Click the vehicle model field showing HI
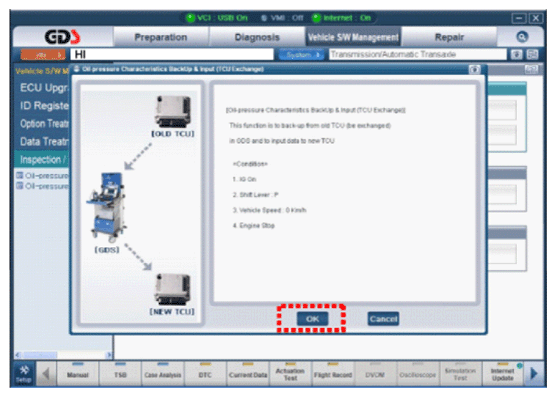This screenshot has width=556, height=397. pos(172,54)
